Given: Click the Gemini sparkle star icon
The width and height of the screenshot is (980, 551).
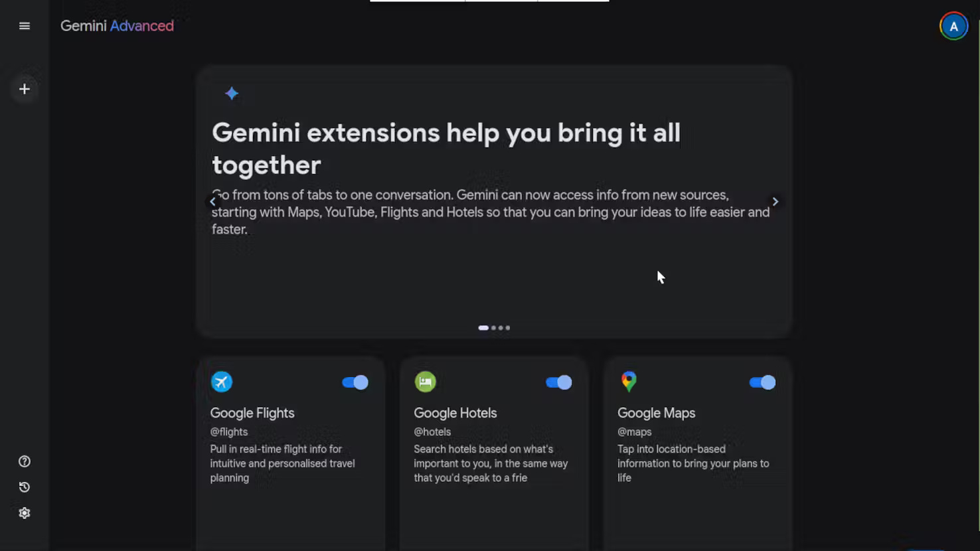Looking at the screenshot, I should [x=232, y=94].
